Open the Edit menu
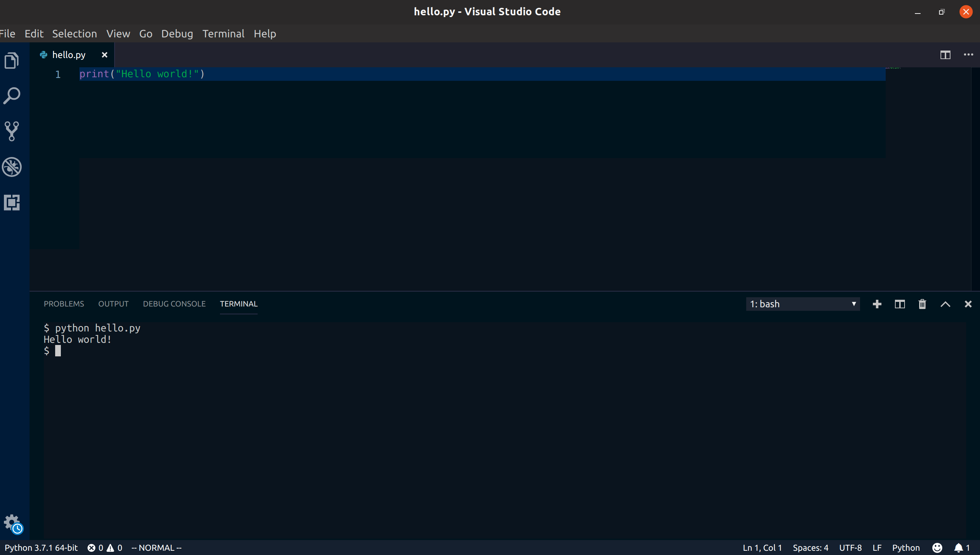The image size is (980, 555). (x=34, y=33)
